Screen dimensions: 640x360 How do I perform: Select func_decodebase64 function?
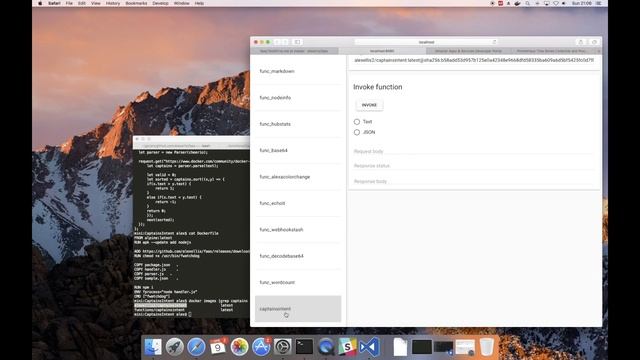298,256
